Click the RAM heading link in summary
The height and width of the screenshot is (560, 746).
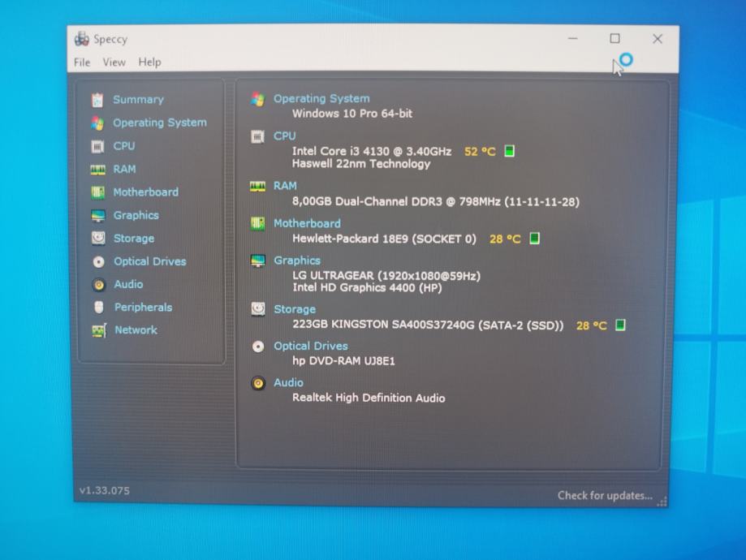coord(285,186)
